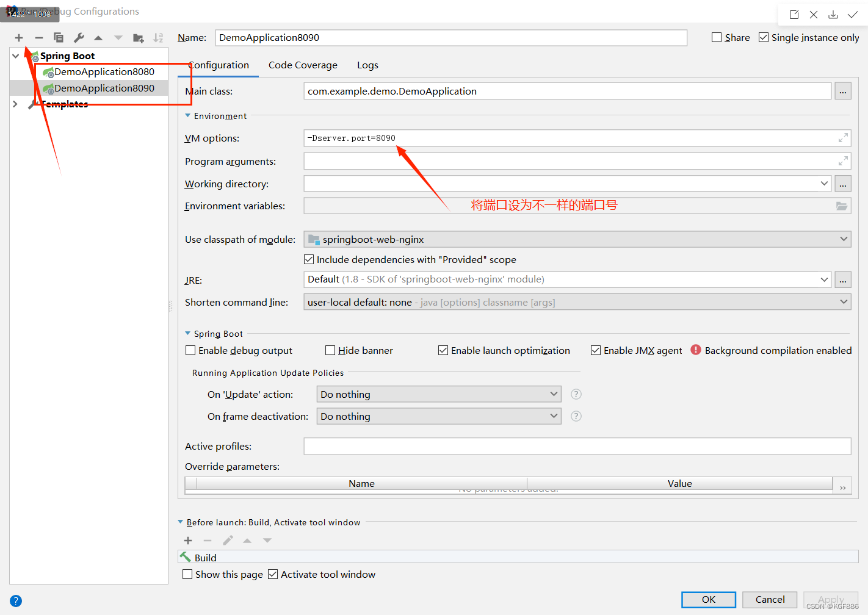868x615 pixels.
Task: Check the Hide banner option
Action: coord(330,350)
